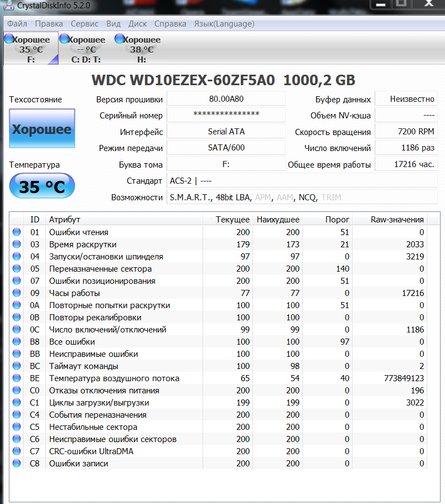
Task: Click the Буква тома field showing F:
Action: click(x=226, y=164)
